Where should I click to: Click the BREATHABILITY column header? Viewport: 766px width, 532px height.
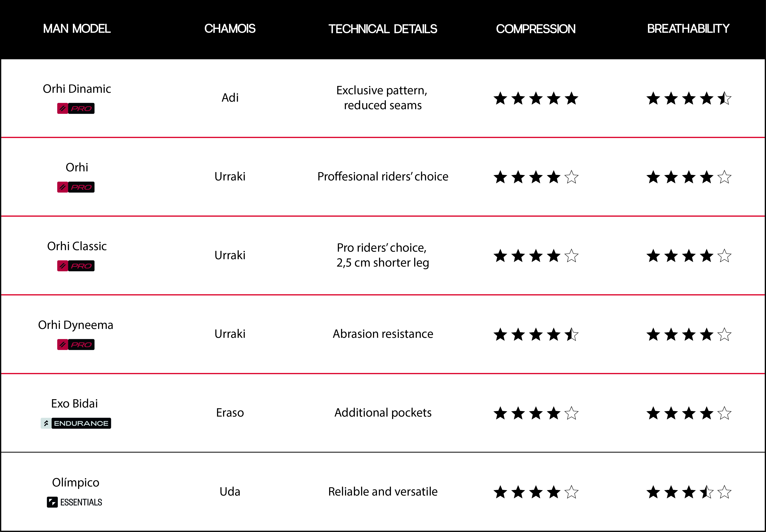click(x=688, y=29)
